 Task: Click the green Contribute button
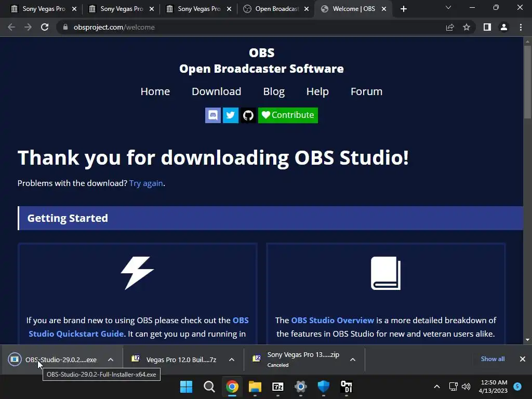(x=288, y=115)
